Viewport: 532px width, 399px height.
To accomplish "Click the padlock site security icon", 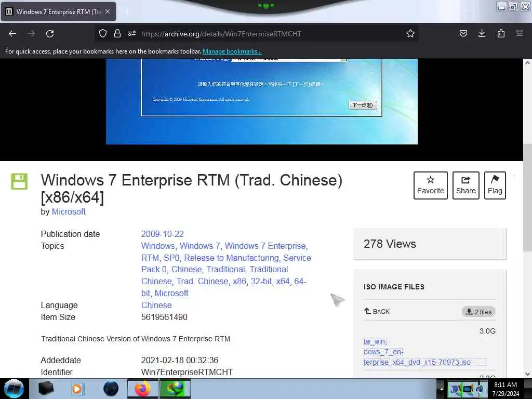I will point(117,33).
